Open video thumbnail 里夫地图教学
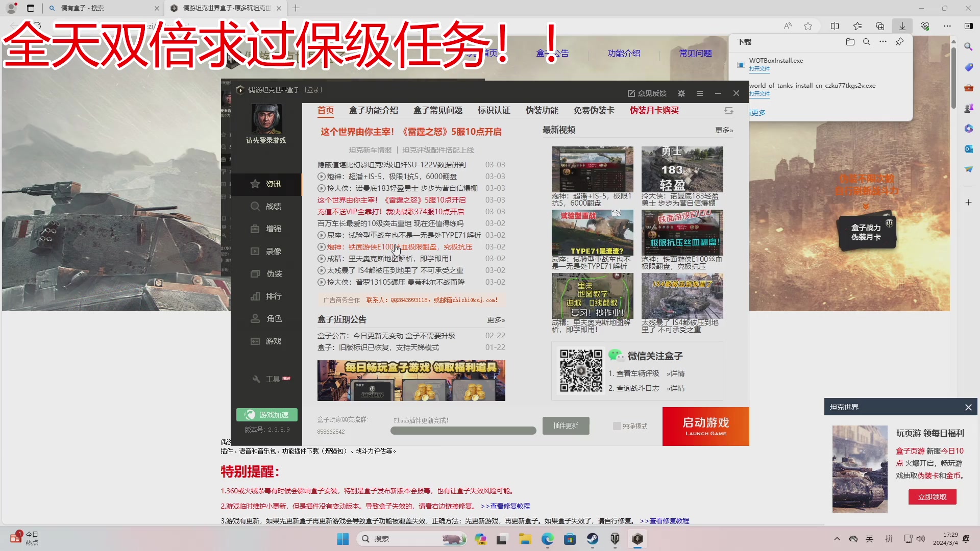This screenshot has width=980, height=551. tap(593, 296)
